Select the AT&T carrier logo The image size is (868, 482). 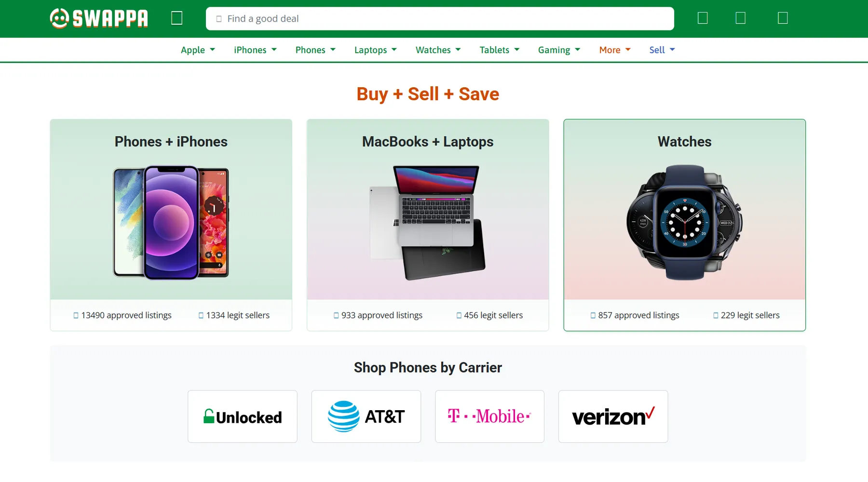click(x=366, y=416)
